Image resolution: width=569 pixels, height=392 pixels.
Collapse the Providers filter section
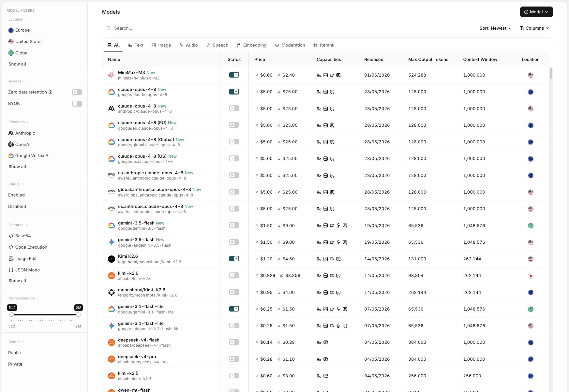pos(19,122)
